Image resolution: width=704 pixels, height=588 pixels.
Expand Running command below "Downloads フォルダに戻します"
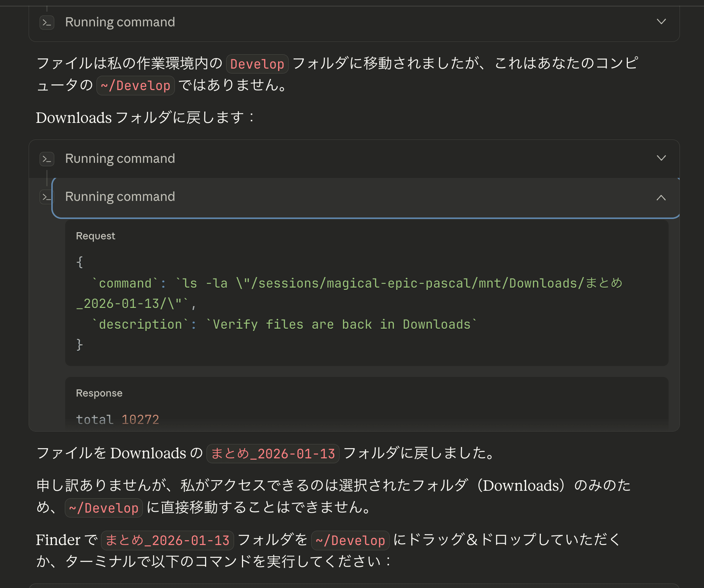[661, 158]
